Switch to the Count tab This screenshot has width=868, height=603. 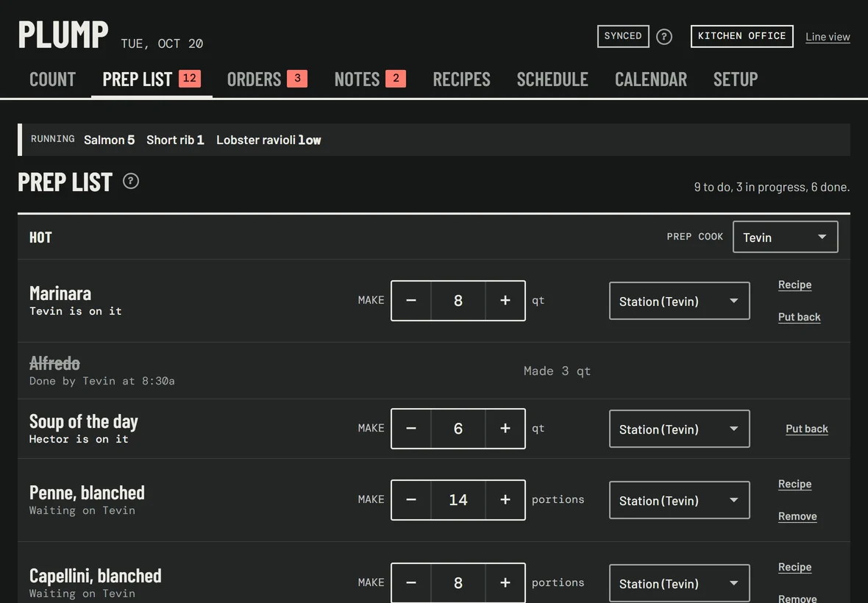[x=52, y=79]
